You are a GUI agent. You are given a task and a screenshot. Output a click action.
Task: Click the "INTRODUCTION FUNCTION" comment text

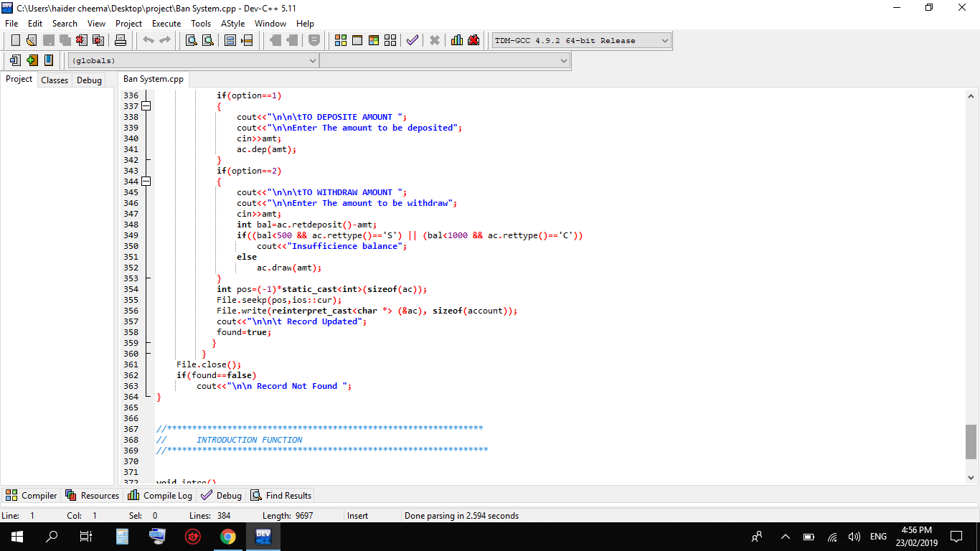[x=250, y=440]
